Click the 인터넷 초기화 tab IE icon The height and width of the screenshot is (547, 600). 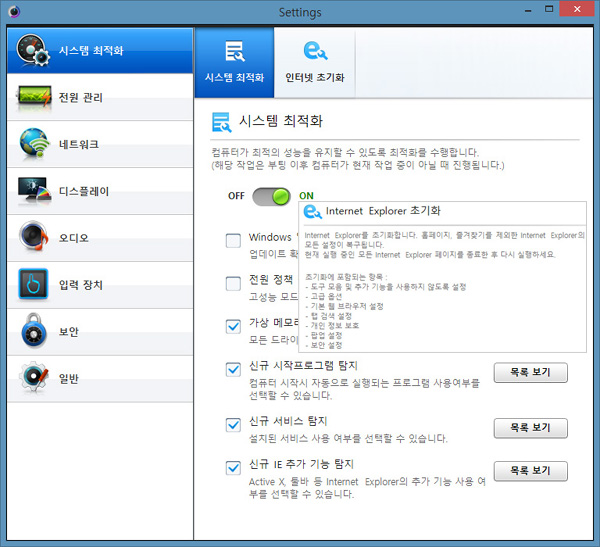pyautogui.click(x=315, y=51)
